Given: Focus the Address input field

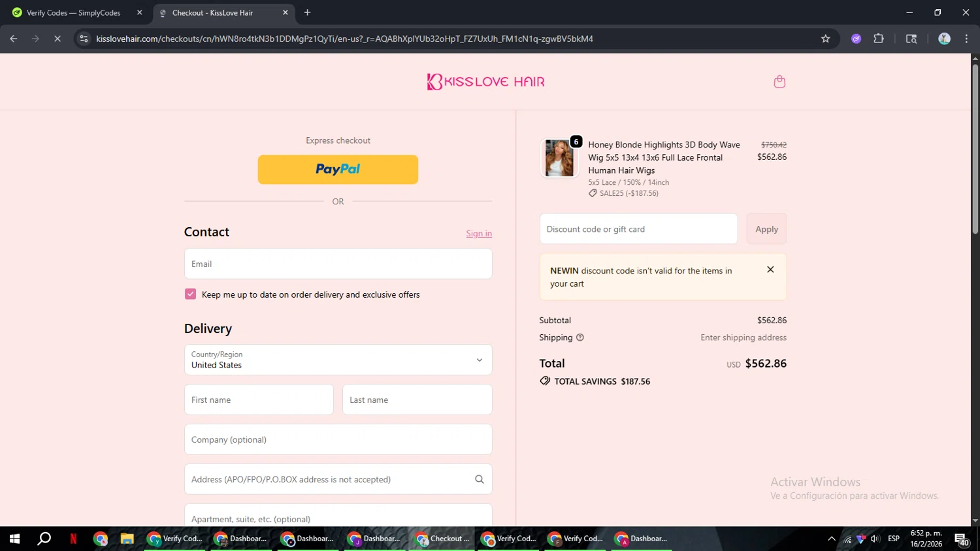Looking at the screenshot, I should (x=338, y=479).
